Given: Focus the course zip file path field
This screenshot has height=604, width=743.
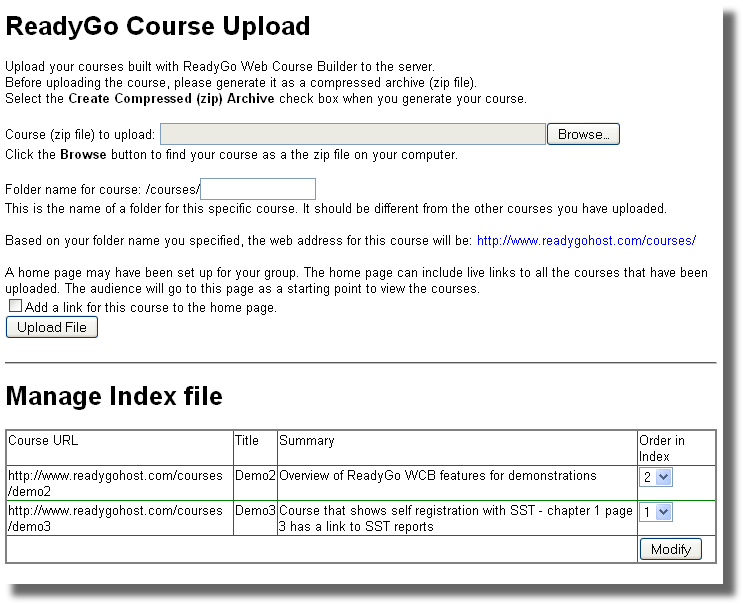Looking at the screenshot, I should point(353,134).
